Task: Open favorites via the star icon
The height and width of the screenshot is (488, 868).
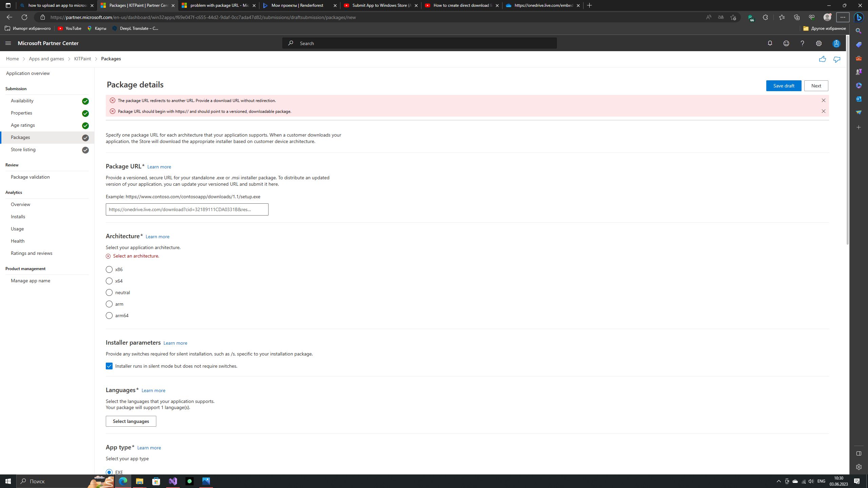Action: (x=782, y=17)
